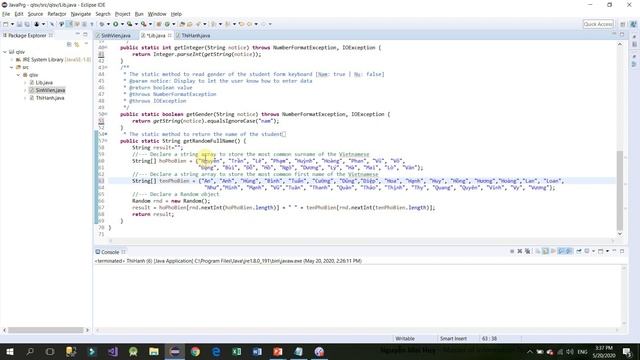Select SinhVien.java in Package Explorer

coord(50,90)
